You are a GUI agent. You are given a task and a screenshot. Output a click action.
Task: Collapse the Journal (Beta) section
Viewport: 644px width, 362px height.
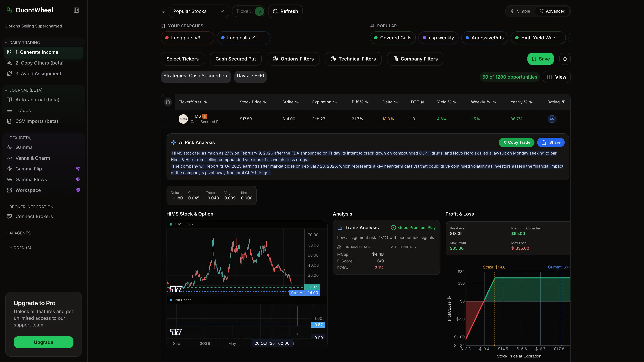click(x=23, y=90)
